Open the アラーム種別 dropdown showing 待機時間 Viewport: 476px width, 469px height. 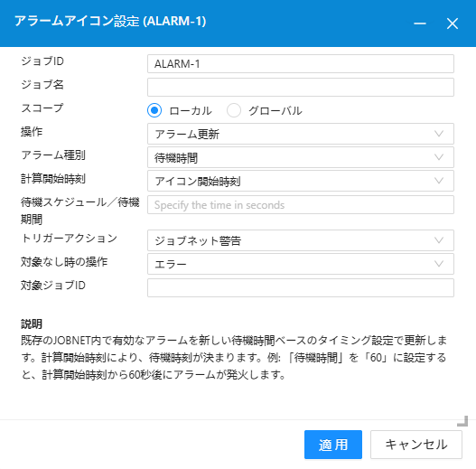301,157
